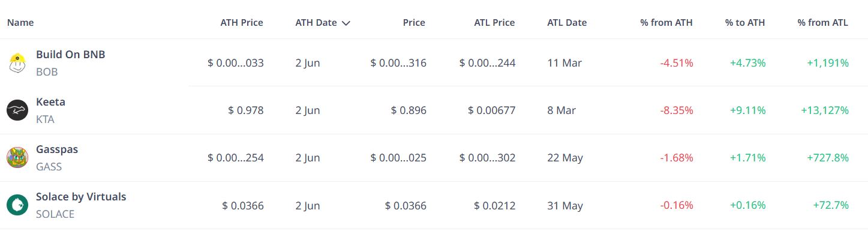Sort by % from ATH header

[666, 23]
